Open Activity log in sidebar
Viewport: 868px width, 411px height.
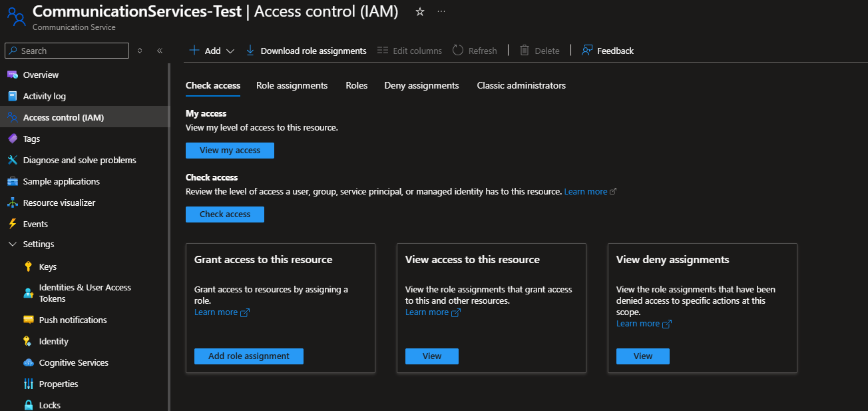point(44,96)
